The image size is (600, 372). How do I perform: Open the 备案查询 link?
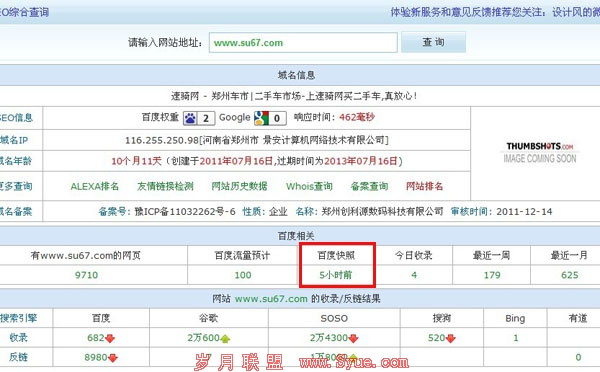pos(369,186)
